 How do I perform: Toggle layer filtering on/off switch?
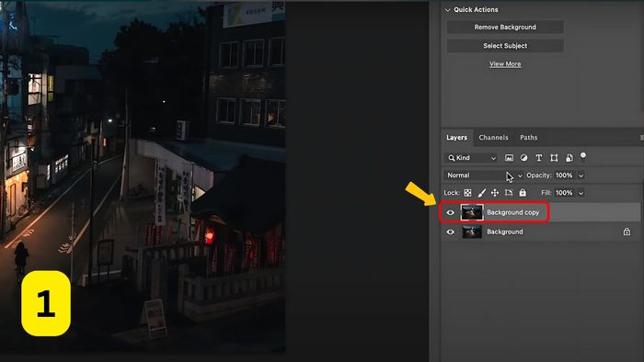click(x=583, y=156)
